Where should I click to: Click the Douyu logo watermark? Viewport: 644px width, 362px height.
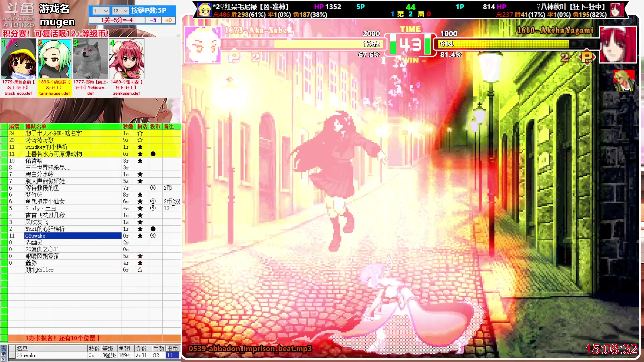[x=19, y=15]
